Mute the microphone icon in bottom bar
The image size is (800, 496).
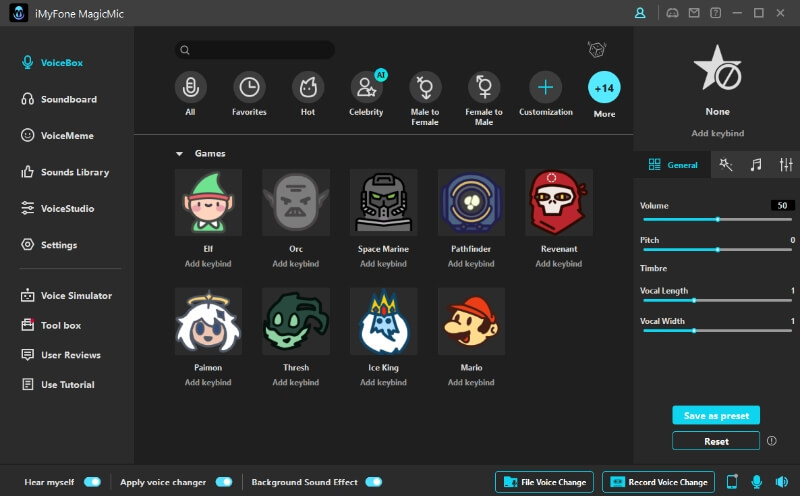click(757, 482)
